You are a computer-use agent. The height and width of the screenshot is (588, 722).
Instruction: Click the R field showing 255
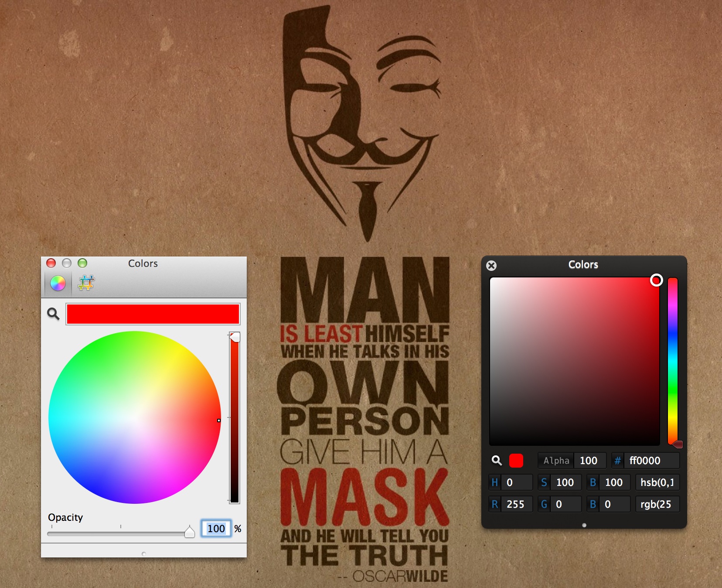pos(517,504)
